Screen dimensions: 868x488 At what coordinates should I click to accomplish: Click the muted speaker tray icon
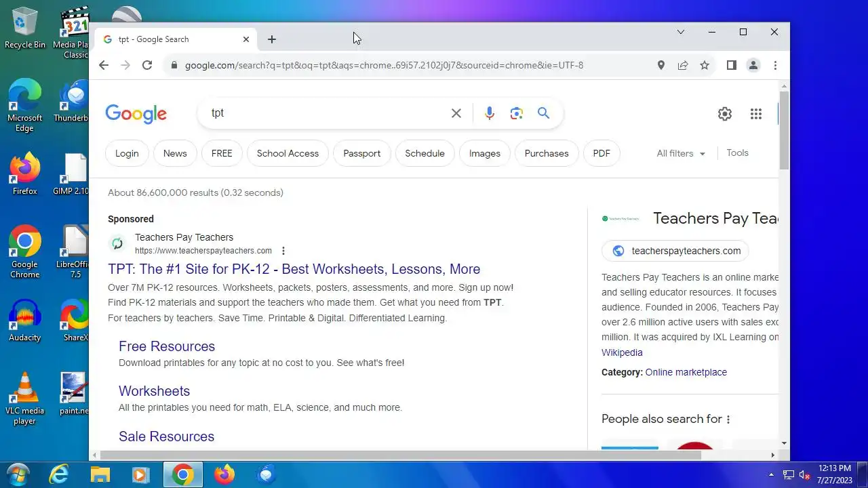coord(805,475)
